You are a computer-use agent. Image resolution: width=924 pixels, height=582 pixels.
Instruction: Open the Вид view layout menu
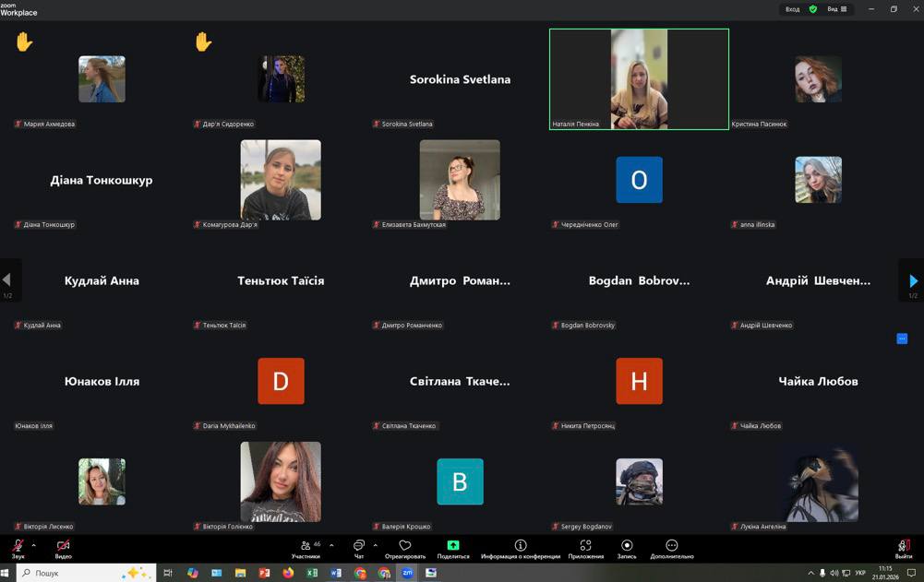(x=836, y=9)
